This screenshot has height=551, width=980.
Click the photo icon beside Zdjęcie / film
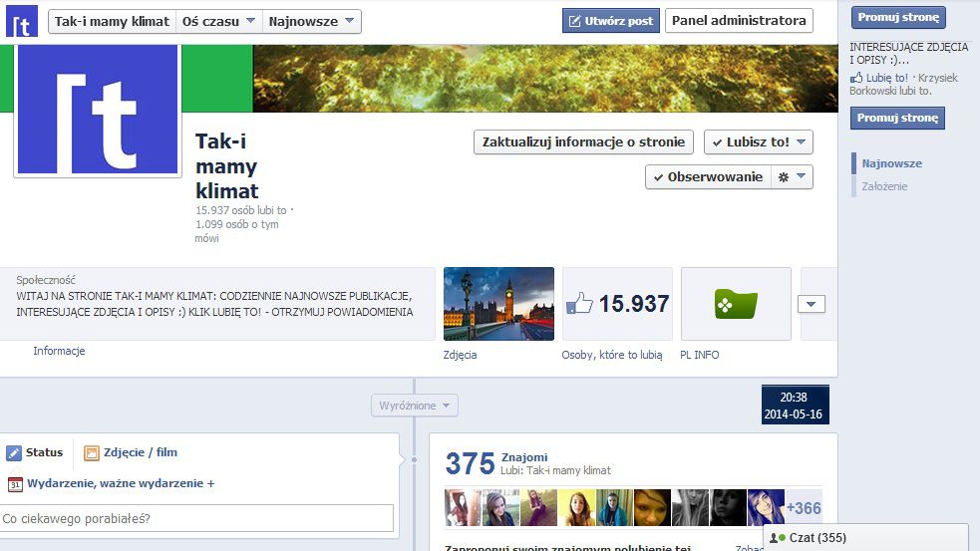[92, 453]
